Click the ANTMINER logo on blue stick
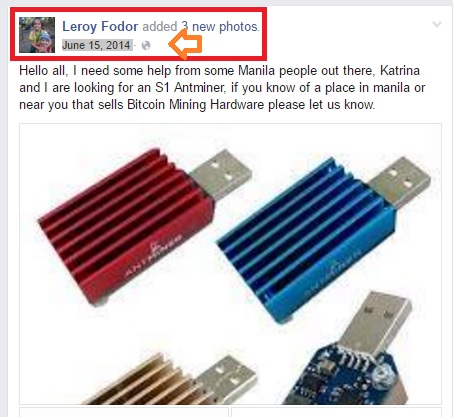The width and height of the screenshot is (453, 417). 333,272
